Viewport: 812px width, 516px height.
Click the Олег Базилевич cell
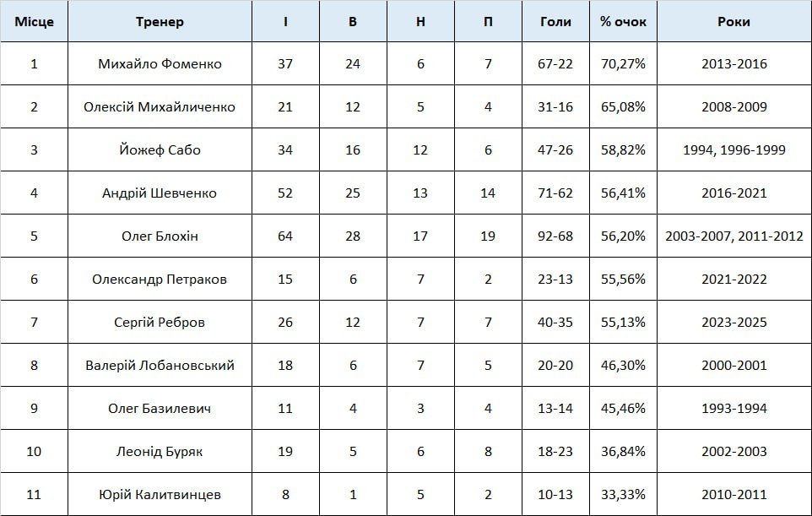pos(160,409)
